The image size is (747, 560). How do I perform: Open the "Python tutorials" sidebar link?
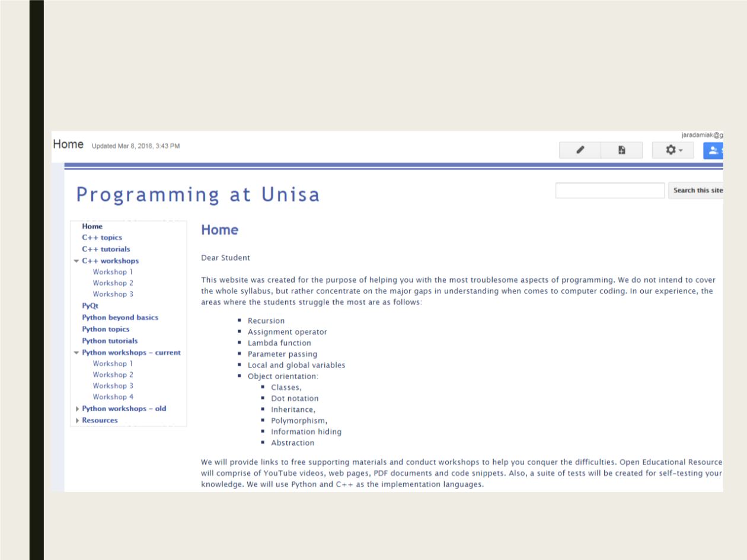[x=110, y=341]
